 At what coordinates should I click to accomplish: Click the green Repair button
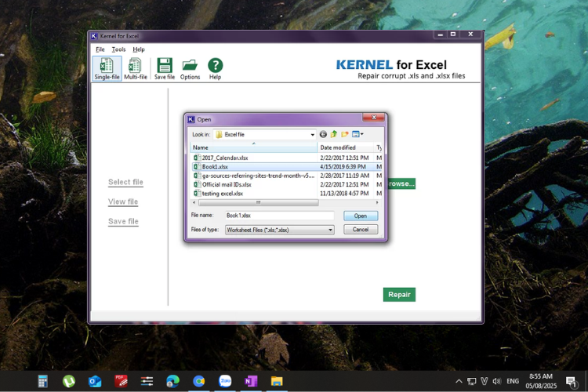pos(399,295)
